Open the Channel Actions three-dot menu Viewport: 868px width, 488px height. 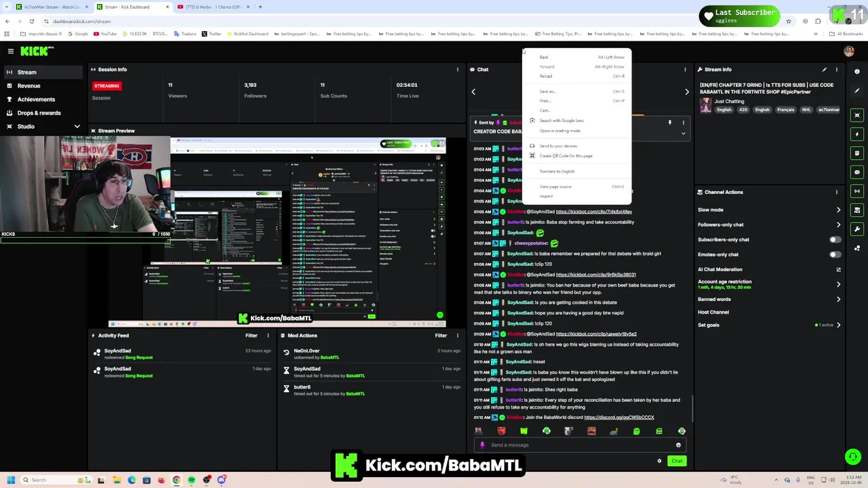point(836,192)
